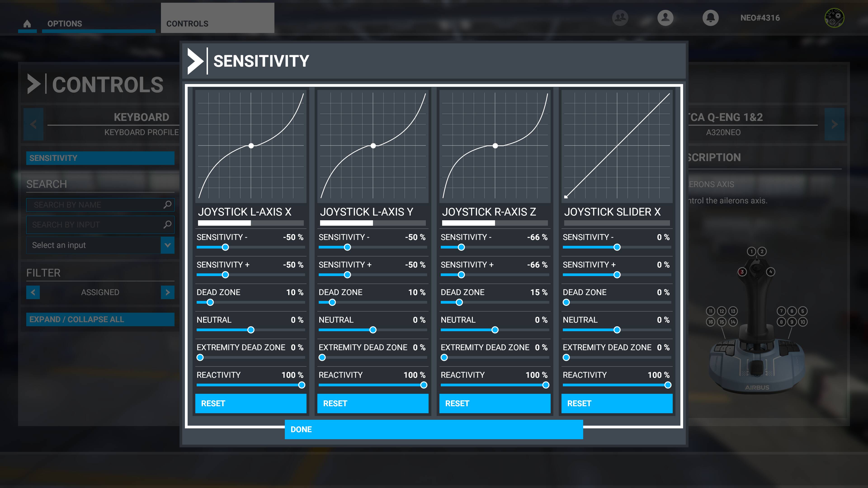Reset Joystick L-Axis X settings
This screenshot has height=488, width=868.
251,404
